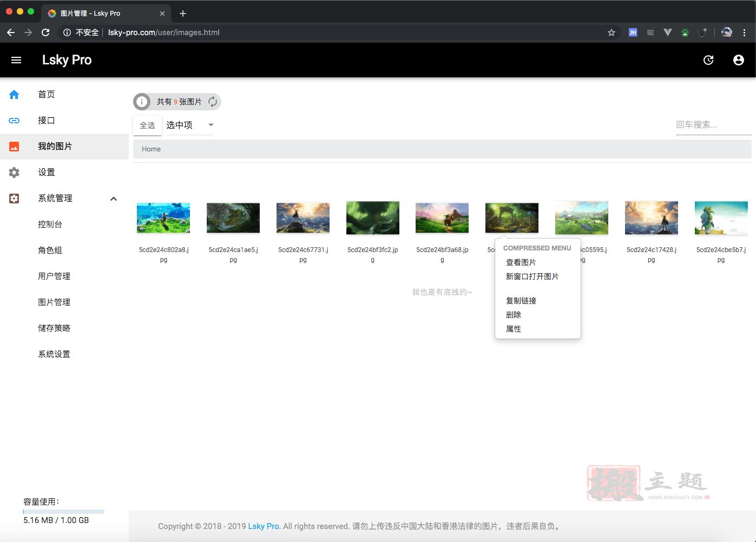
Task: Click the Home breadcrumb
Action: (x=151, y=149)
